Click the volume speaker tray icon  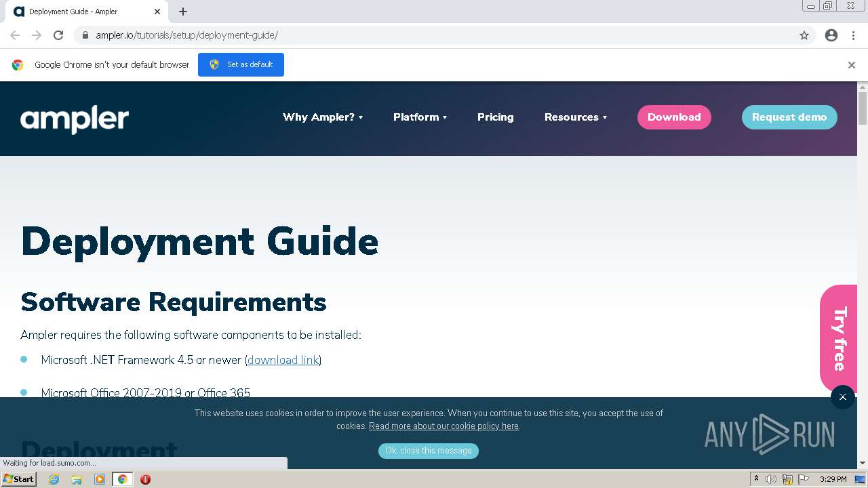click(x=771, y=479)
